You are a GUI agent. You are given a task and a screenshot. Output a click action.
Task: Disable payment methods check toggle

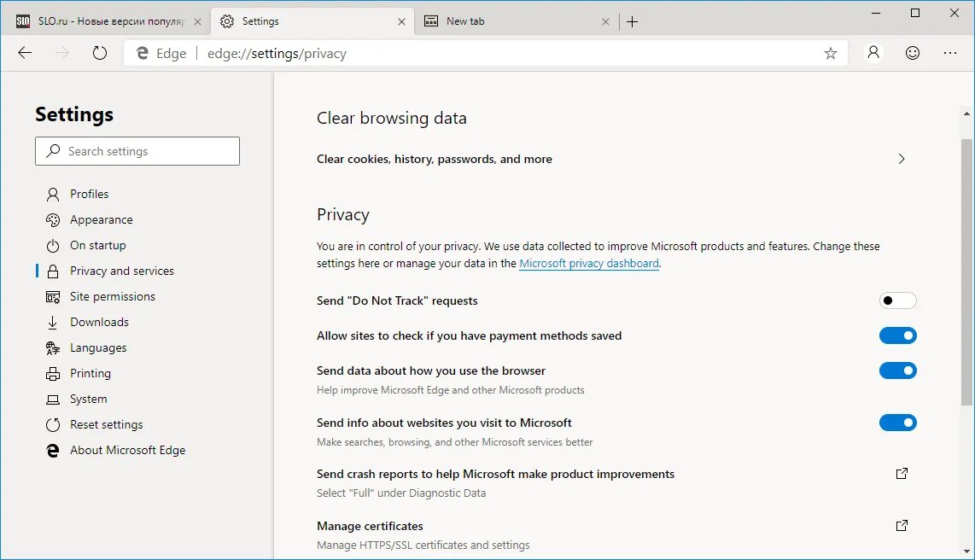click(x=897, y=335)
